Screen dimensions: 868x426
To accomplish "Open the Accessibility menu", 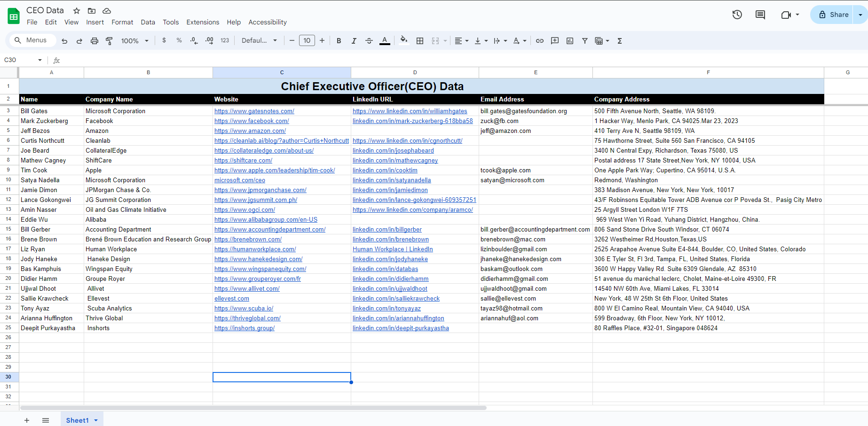I will click(268, 22).
